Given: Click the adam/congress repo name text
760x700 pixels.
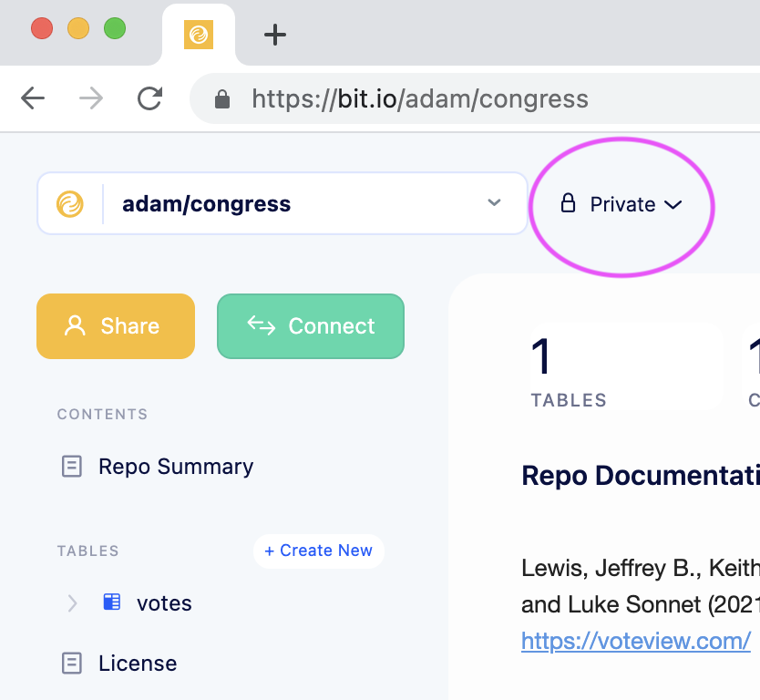Looking at the screenshot, I should [x=207, y=204].
